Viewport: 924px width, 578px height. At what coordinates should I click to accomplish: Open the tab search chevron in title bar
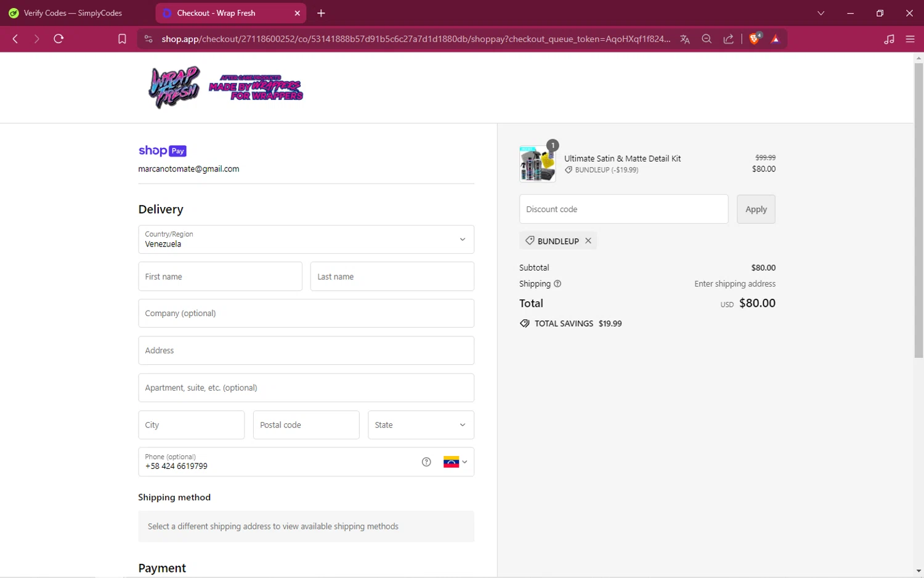(821, 13)
